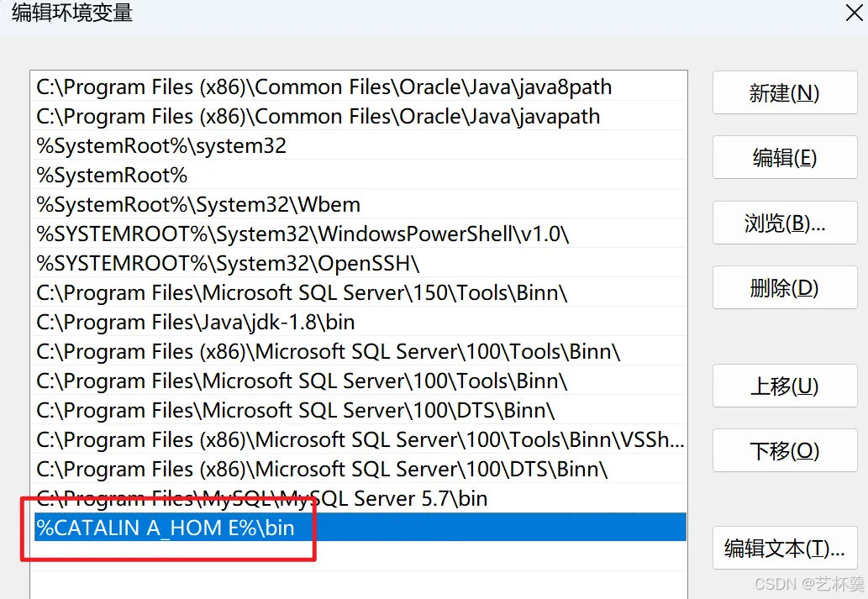Select the SQL Server\150\Tools\Binn entry

(359, 292)
